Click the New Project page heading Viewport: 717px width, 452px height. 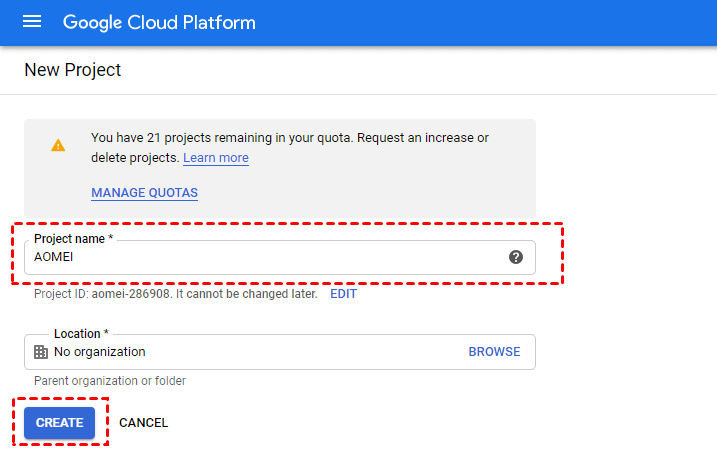pos(72,70)
